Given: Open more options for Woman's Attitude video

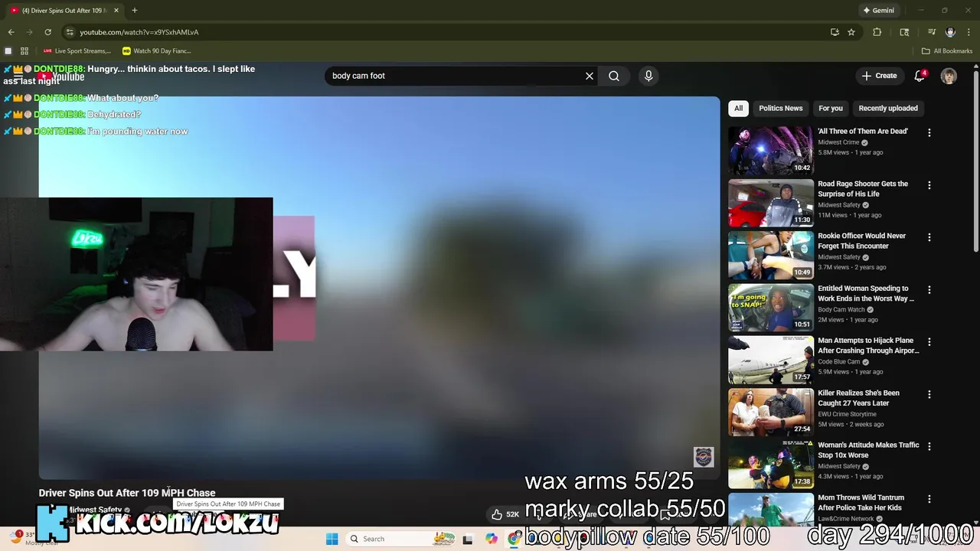Looking at the screenshot, I should click(x=929, y=446).
